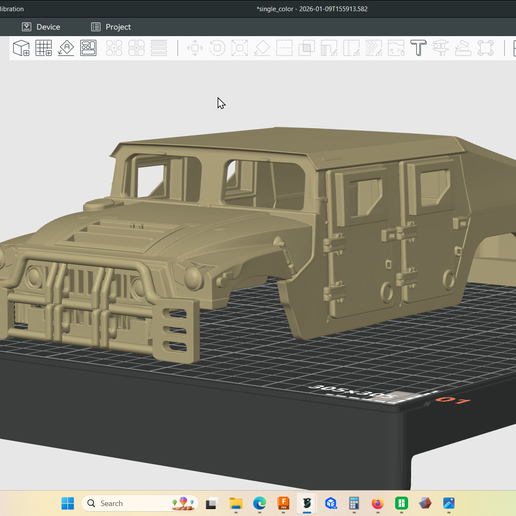Switch to the Project tab
The height and width of the screenshot is (516, 516).
111,27
